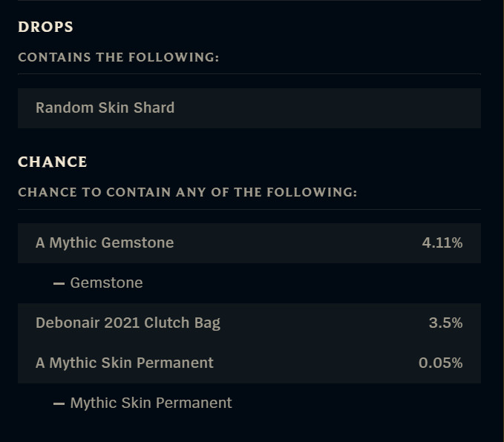The height and width of the screenshot is (442, 504).
Task: Click the divider line under 'Contains the following:'
Action: tap(249, 74)
